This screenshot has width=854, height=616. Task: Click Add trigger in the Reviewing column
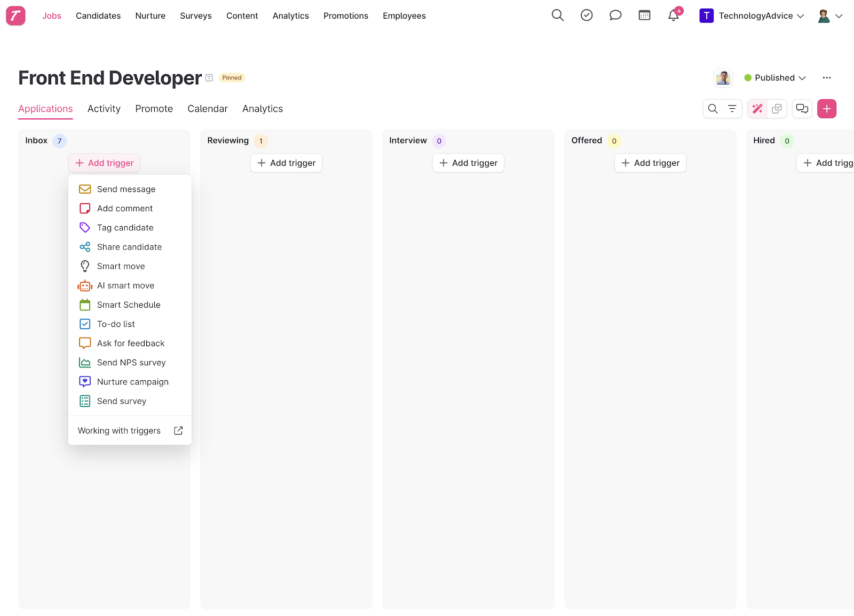[286, 163]
